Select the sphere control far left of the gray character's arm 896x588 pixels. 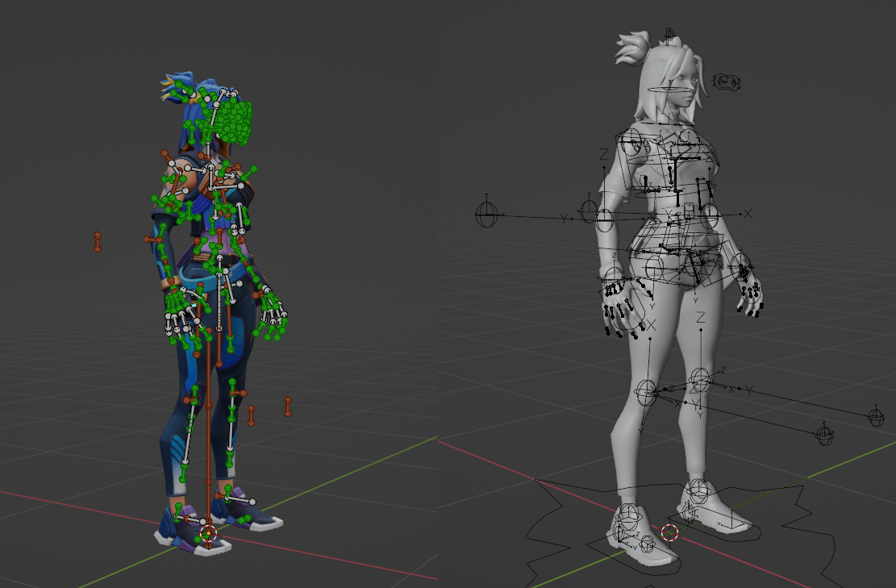tap(486, 215)
